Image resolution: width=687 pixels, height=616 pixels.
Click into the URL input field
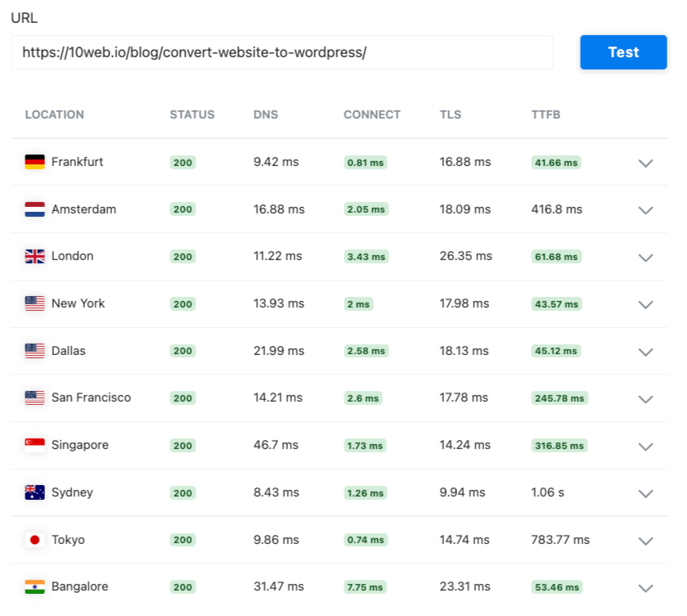[282, 52]
